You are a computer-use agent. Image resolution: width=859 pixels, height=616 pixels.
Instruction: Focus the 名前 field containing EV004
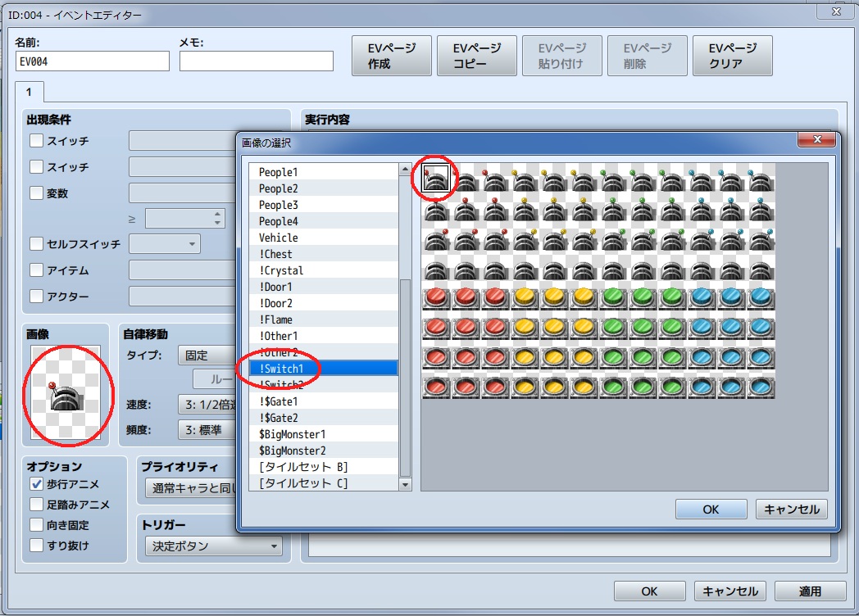(93, 61)
